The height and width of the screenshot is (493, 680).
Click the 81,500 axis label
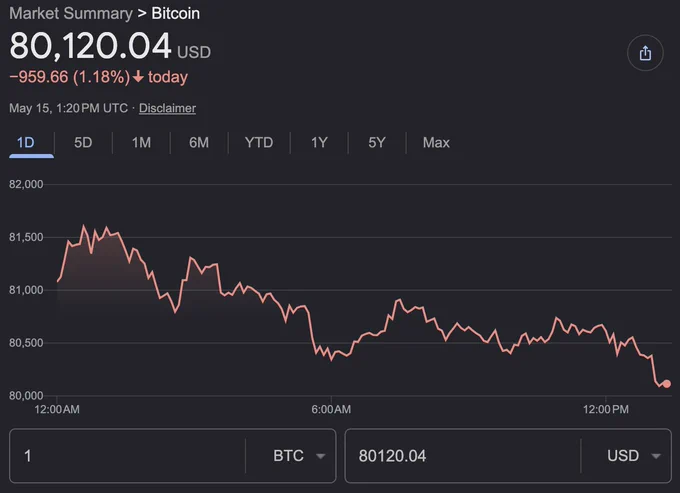coord(26,237)
